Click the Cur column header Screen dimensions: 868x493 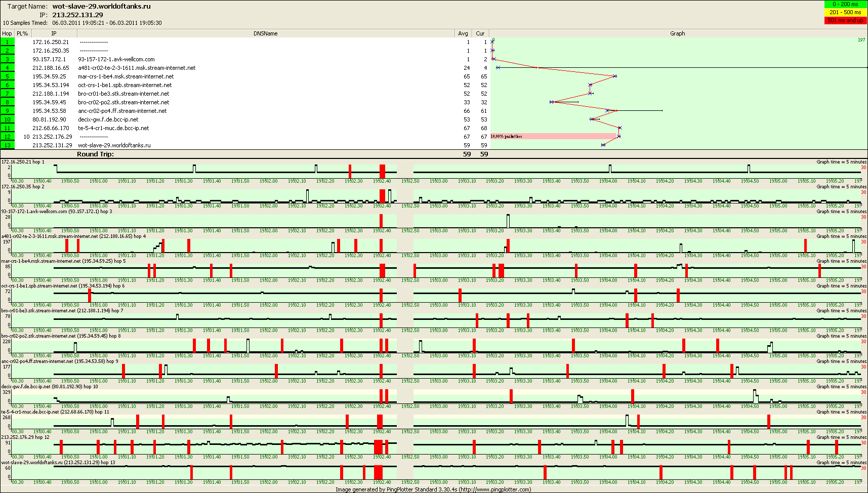(480, 33)
